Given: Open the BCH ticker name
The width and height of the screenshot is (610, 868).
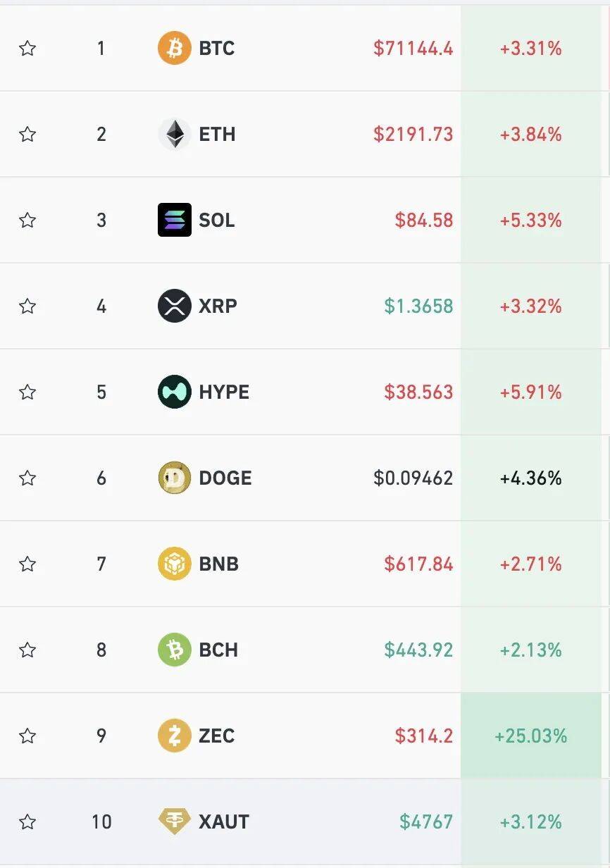Looking at the screenshot, I should point(218,650).
